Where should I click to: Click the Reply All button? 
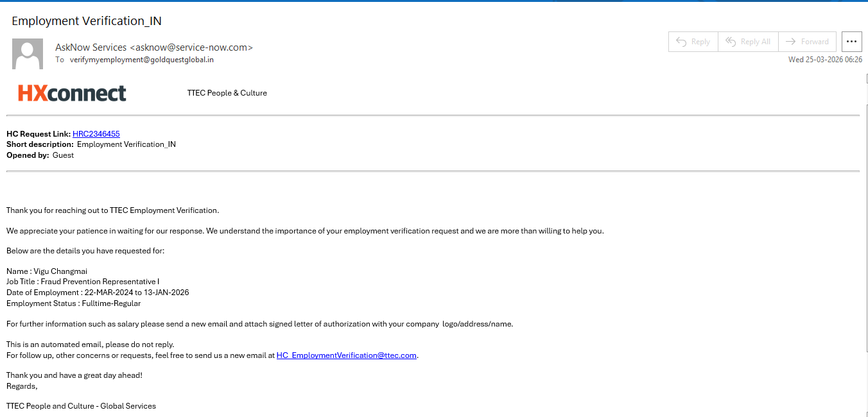(748, 42)
